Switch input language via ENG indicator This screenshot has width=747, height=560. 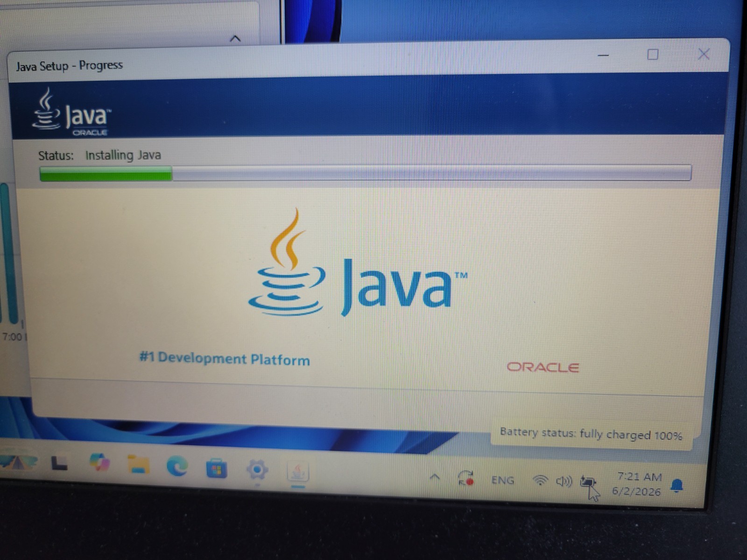click(x=502, y=480)
